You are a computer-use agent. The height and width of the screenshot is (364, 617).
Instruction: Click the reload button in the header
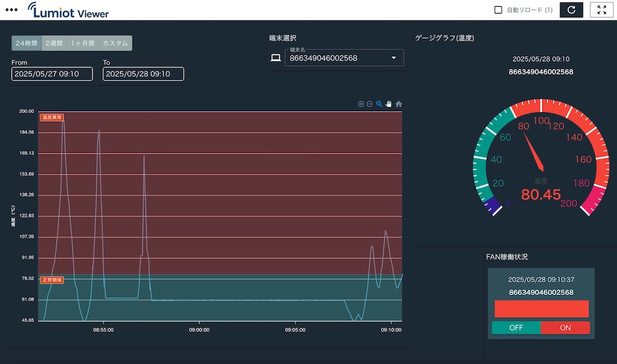click(571, 10)
